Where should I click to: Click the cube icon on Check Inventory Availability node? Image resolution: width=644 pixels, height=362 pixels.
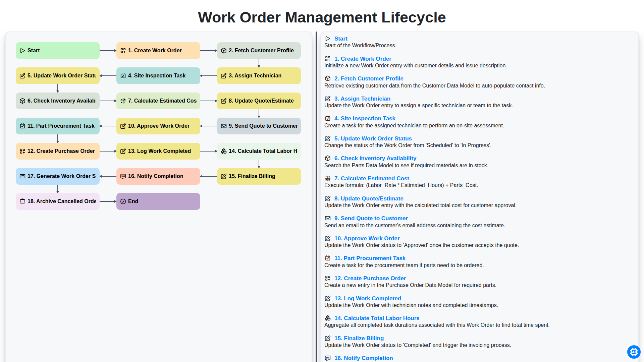point(22,101)
